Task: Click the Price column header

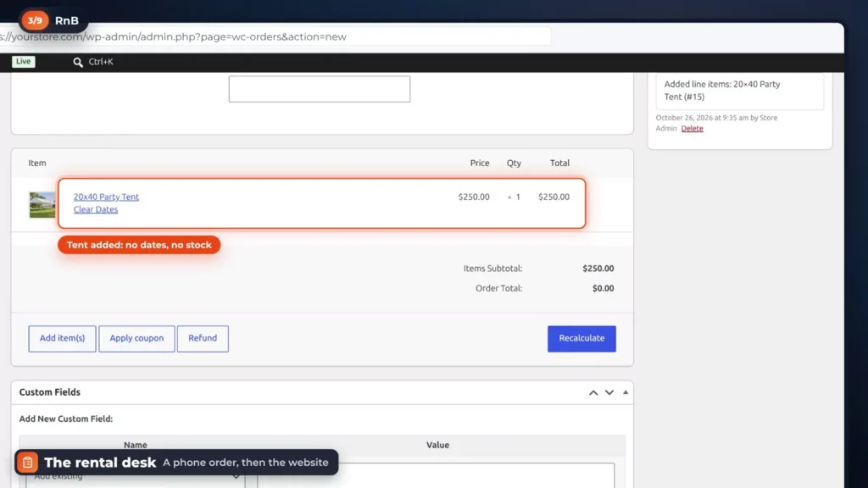Action: 480,164
